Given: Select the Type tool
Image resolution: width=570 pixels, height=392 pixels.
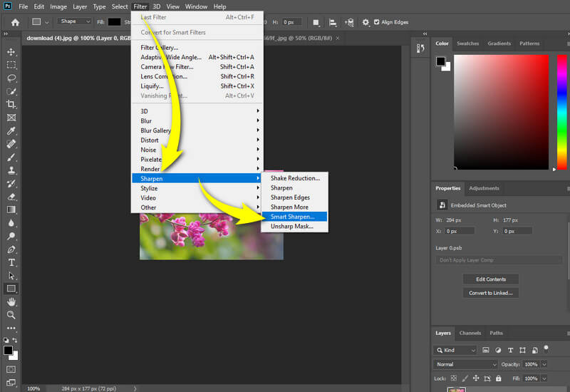Looking at the screenshot, I should (11, 262).
